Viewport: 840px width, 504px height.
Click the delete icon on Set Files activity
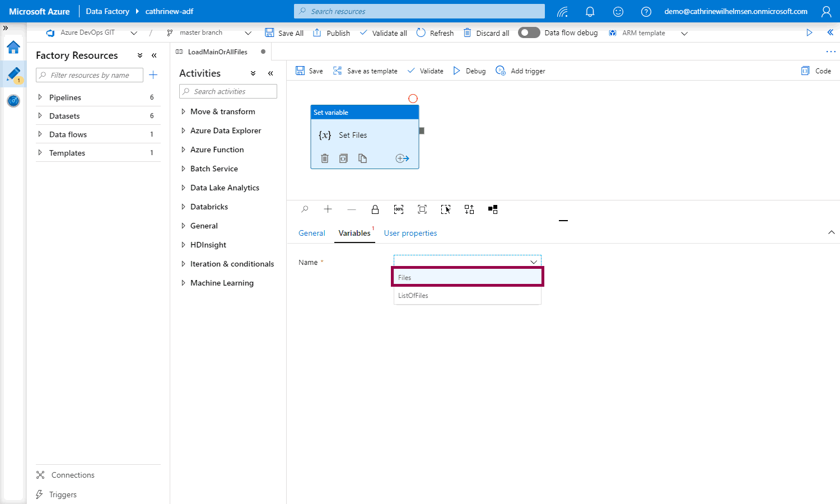325,158
